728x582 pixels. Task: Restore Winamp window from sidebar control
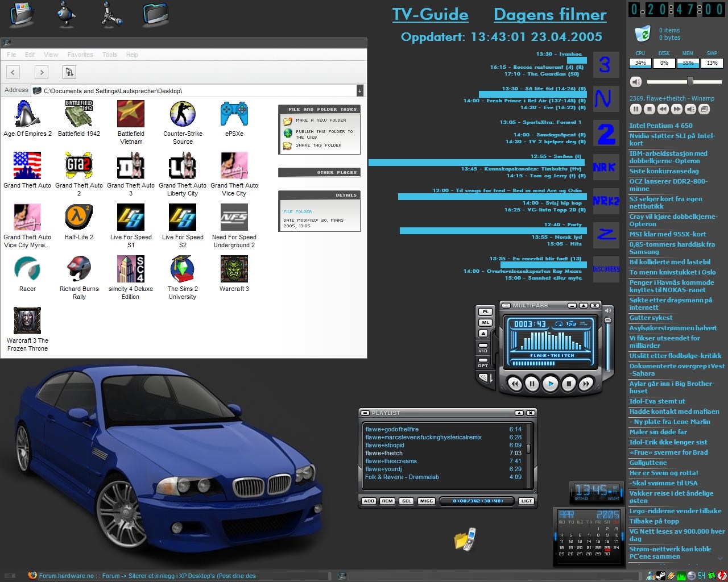point(704,109)
